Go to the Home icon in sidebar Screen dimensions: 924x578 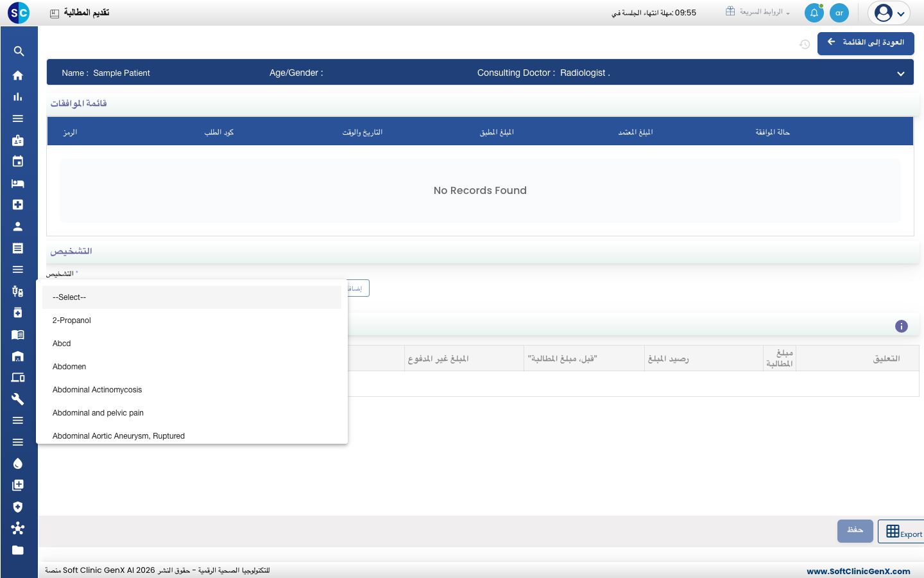[x=18, y=75]
